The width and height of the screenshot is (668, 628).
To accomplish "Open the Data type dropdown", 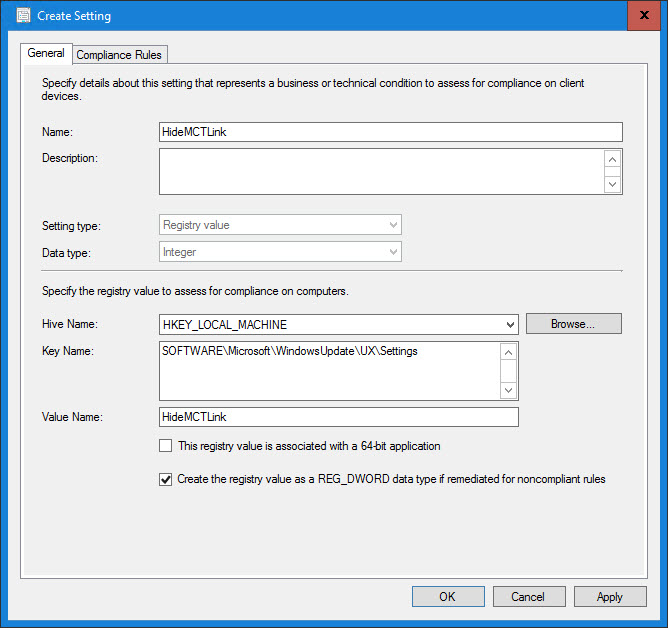I will tap(280, 253).
